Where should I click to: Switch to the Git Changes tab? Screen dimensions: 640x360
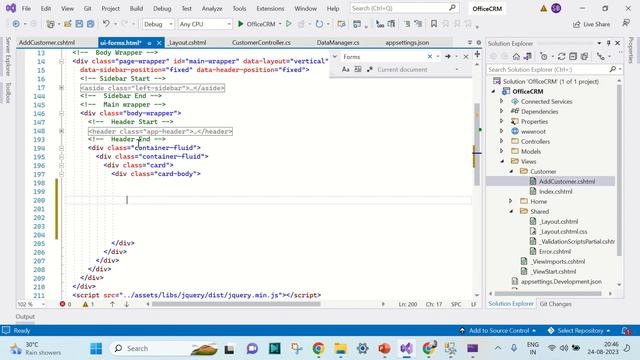[x=556, y=304]
